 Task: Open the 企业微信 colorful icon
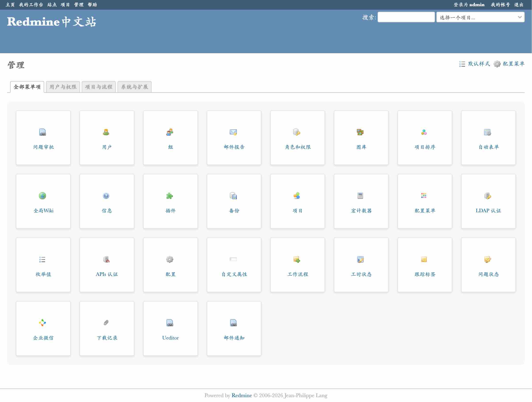click(43, 323)
